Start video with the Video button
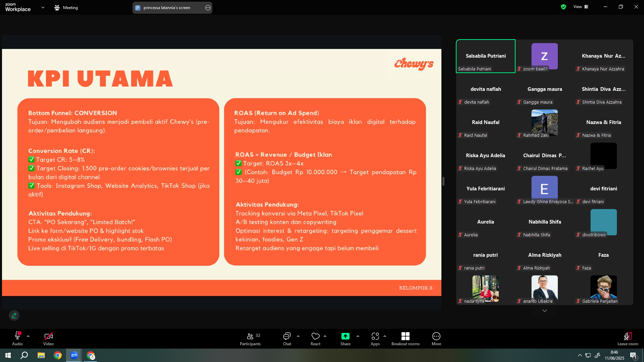 [x=48, y=339]
